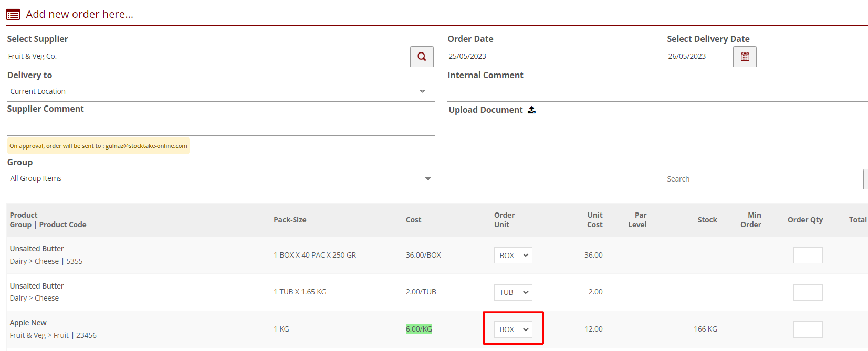This screenshot has width=868, height=351.
Task: Click into the Supplier Comment field
Action: (221, 126)
